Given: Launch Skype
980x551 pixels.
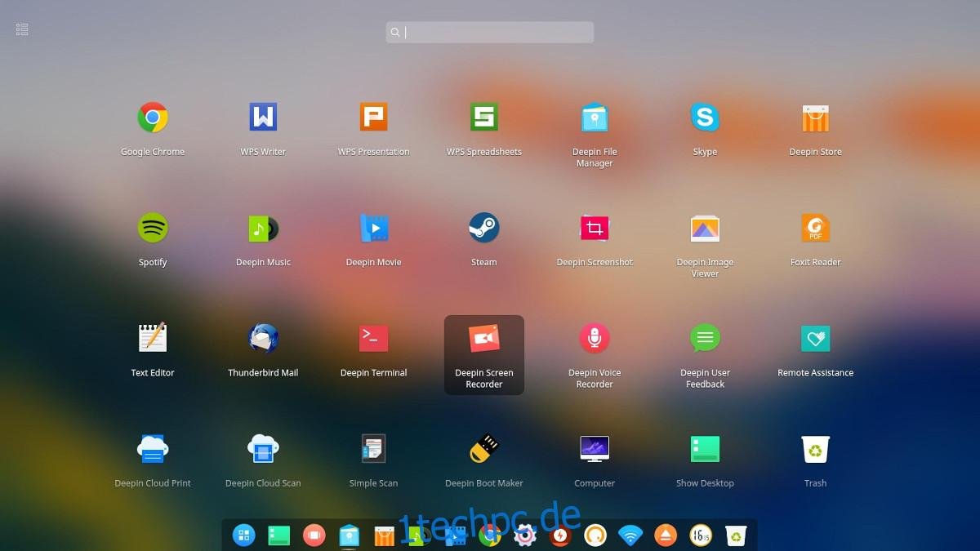Looking at the screenshot, I should (x=705, y=116).
